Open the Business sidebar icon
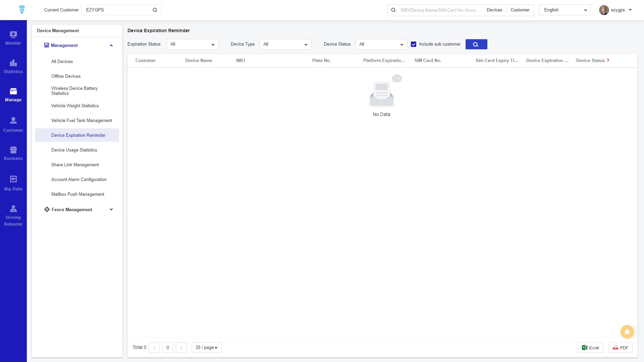644x362 pixels. (x=13, y=153)
